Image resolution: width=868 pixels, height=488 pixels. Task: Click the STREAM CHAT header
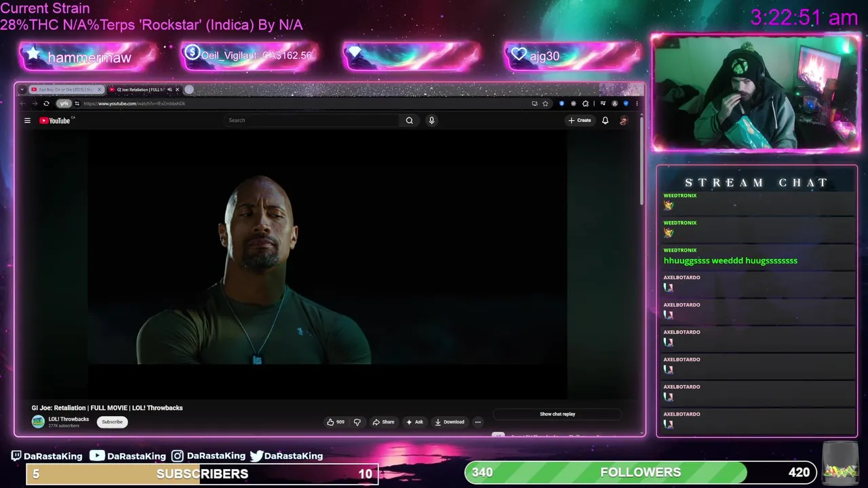click(x=756, y=182)
